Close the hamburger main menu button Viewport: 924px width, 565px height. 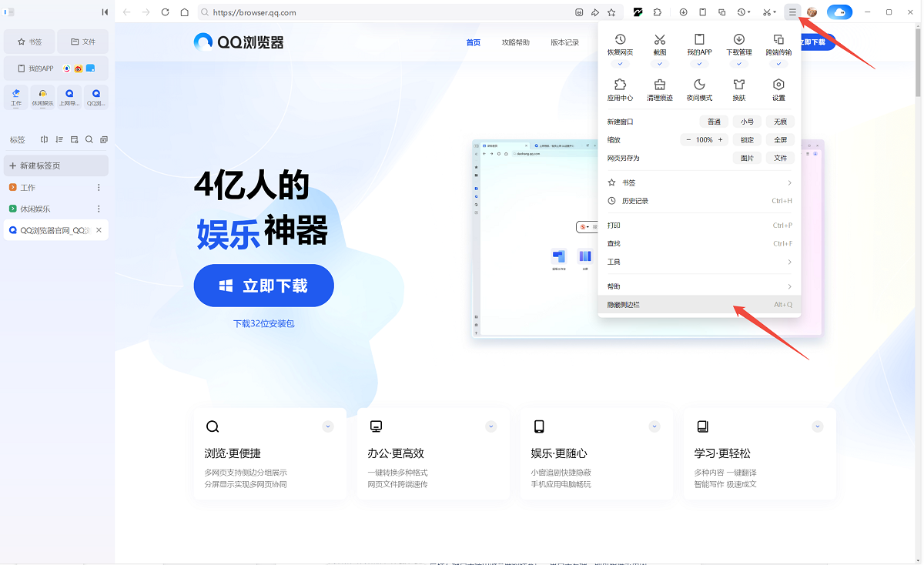tap(792, 12)
